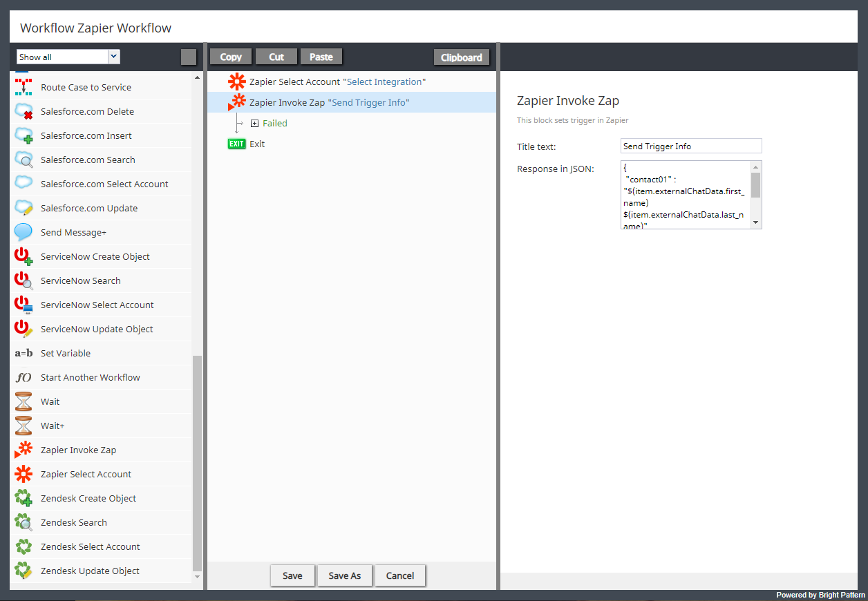Open the "Select Integration" link
Image resolution: width=868 pixels, height=601 pixels.
[x=384, y=82]
